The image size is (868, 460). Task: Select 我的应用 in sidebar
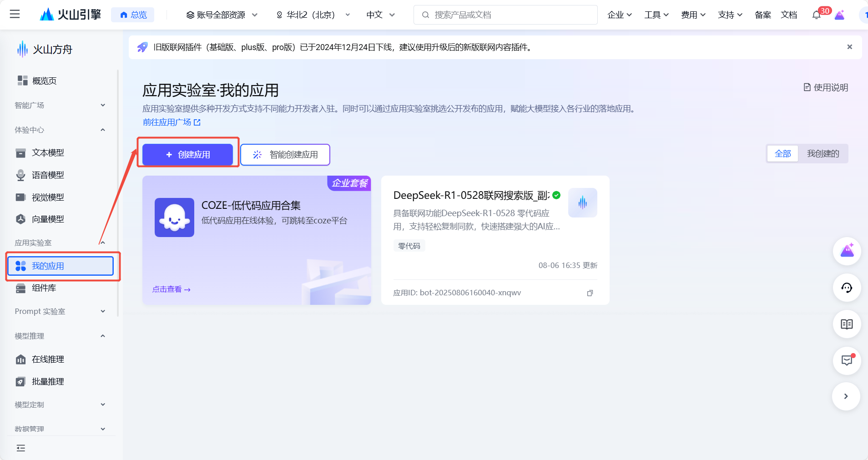[60, 266]
